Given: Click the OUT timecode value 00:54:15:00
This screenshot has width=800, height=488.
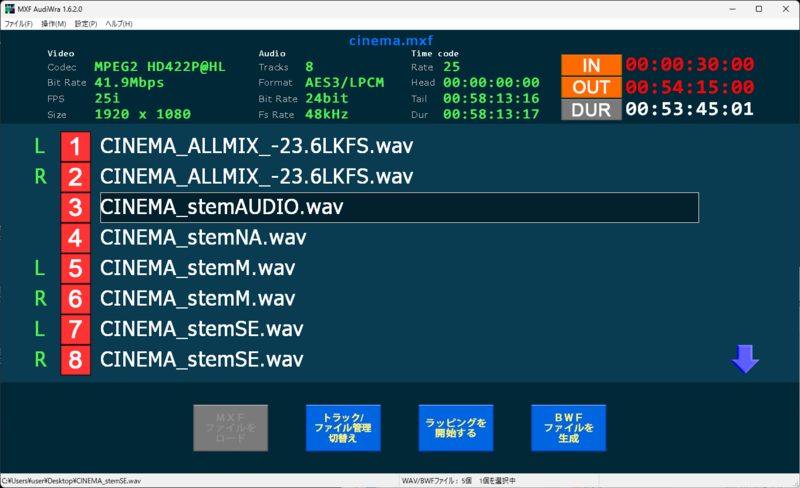Looking at the screenshot, I should pyautogui.click(x=690, y=87).
